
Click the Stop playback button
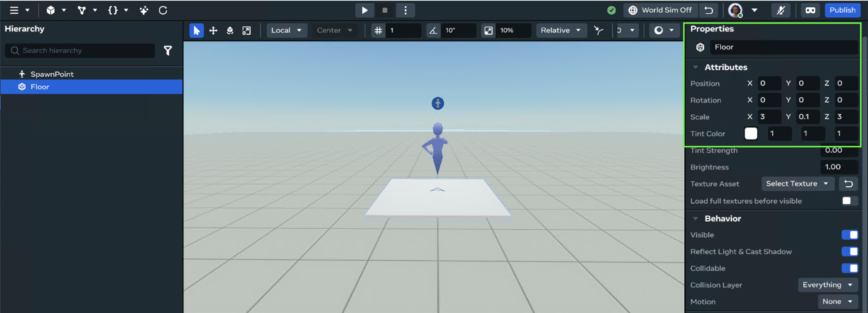click(384, 10)
